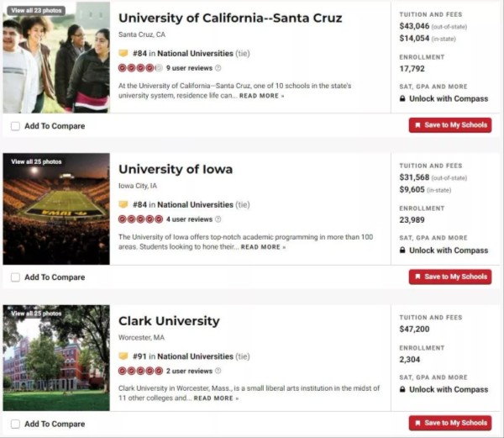
Task: Click National Universities link for Clark University
Action: (x=195, y=356)
